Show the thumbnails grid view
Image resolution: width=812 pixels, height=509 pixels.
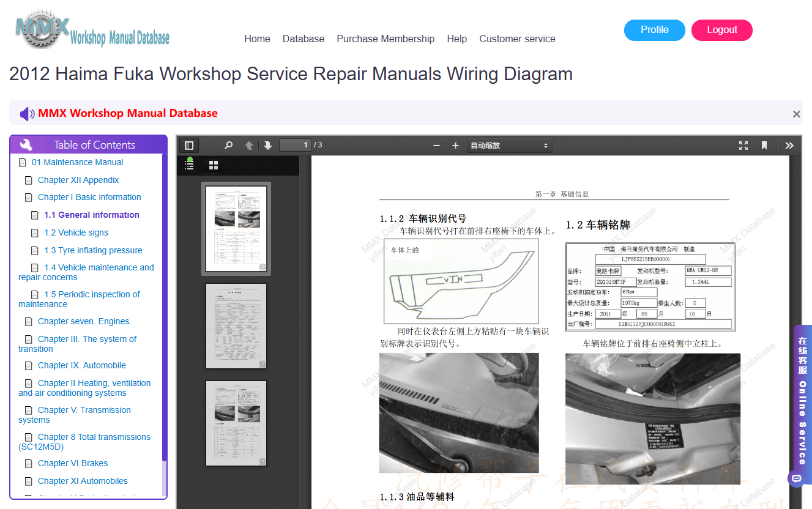click(x=214, y=165)
